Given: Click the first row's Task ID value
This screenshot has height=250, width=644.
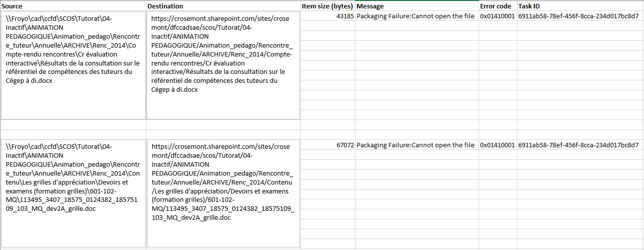Looking at the screenshot, I should [x=578, y=16].
